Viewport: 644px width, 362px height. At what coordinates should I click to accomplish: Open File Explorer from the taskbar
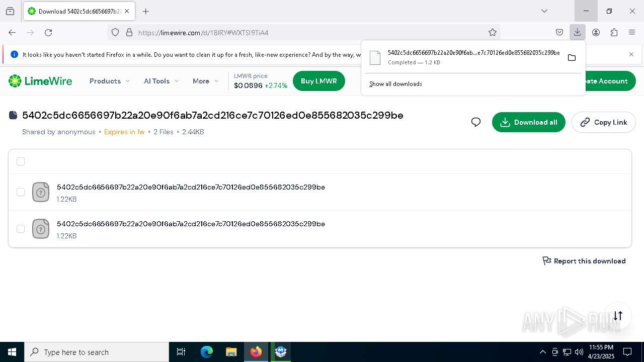(231, 352)
